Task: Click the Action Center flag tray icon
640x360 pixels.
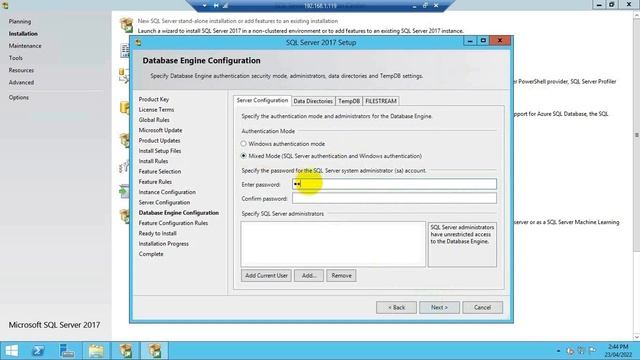Action: [x=593, y=351]
